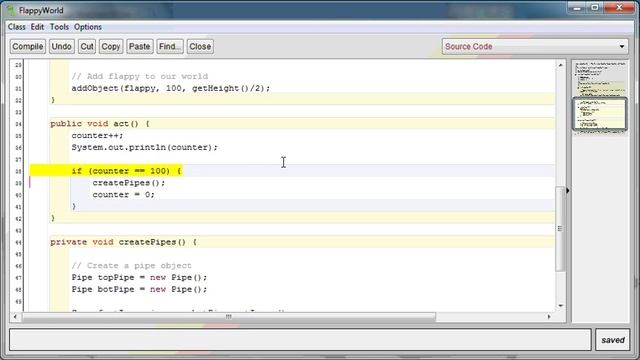This screenshot has width=640, height=360.
Task: Open the Edit menu
Action: click(37, 27)
